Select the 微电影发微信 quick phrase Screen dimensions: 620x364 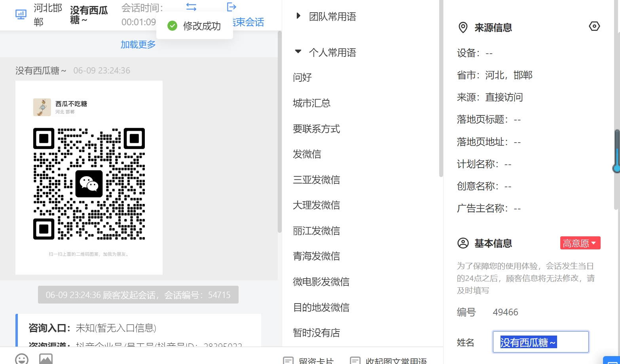(321, 282)
